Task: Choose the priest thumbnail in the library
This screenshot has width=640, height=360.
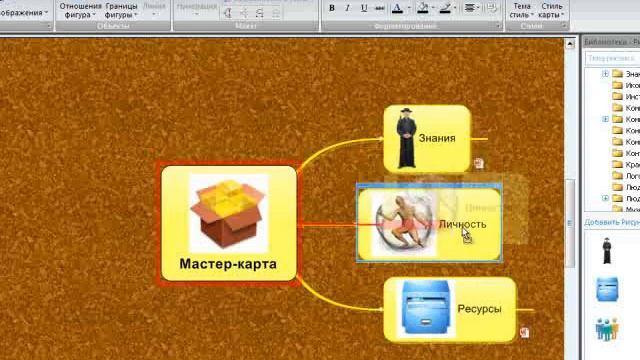Action: [607, 251]
